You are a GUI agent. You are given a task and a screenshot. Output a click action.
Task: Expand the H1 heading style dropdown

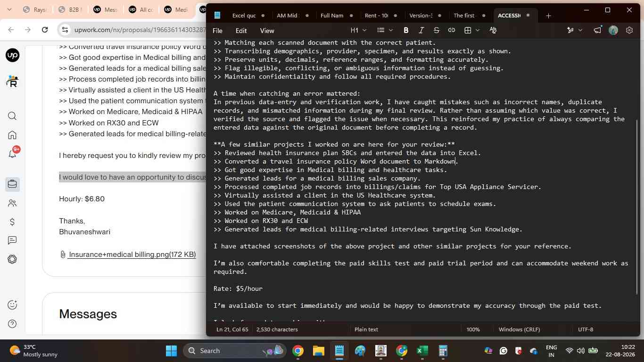(x=358, y=30)
